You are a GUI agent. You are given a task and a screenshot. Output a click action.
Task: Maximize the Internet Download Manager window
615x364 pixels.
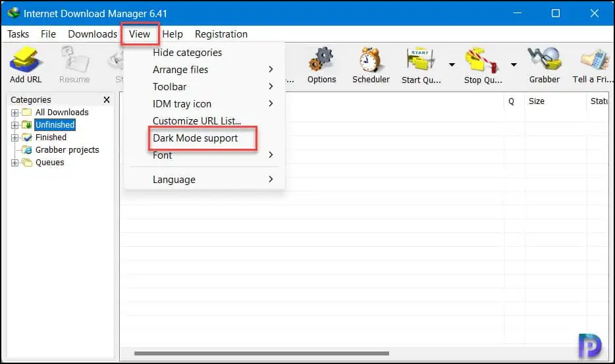(x=555, y=13)
